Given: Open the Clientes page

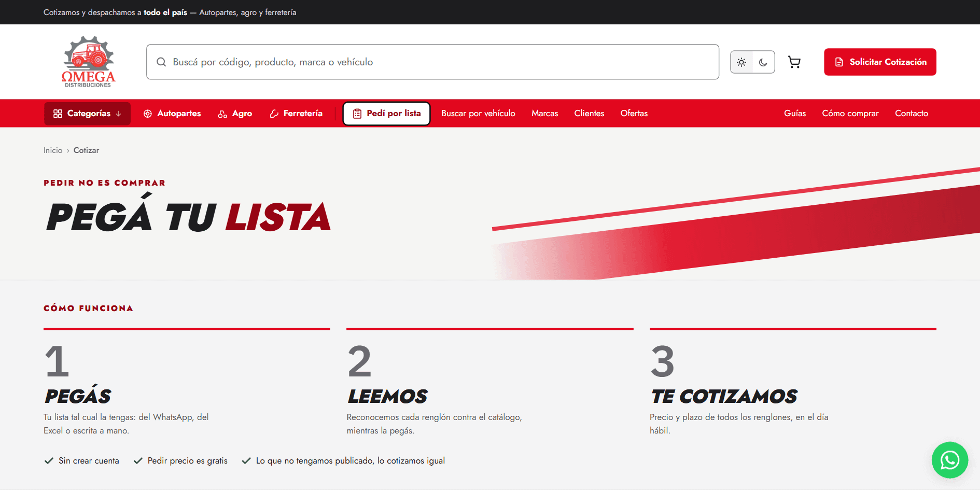Looking at the screenshot, I should pyautogui.click(x=589, y=114).
